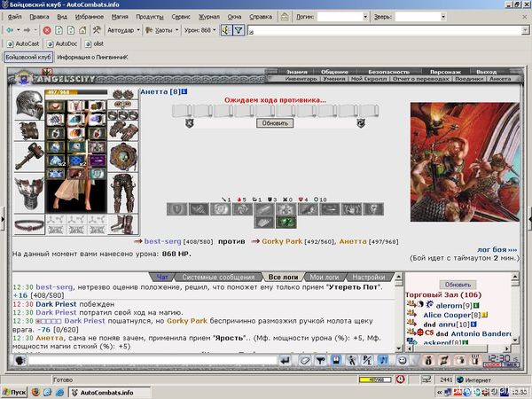The height and width of the screenshot is (399, 532).
Task: Expand the address bar dropdown arrow
Action: coord(525,31)
